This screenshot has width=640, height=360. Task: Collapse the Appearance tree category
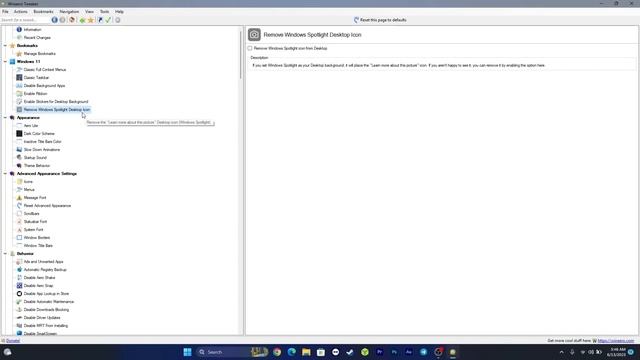(x=5, y=118)
